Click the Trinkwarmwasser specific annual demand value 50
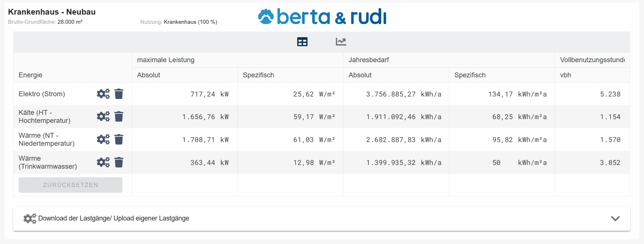 (x=496, y=163)
